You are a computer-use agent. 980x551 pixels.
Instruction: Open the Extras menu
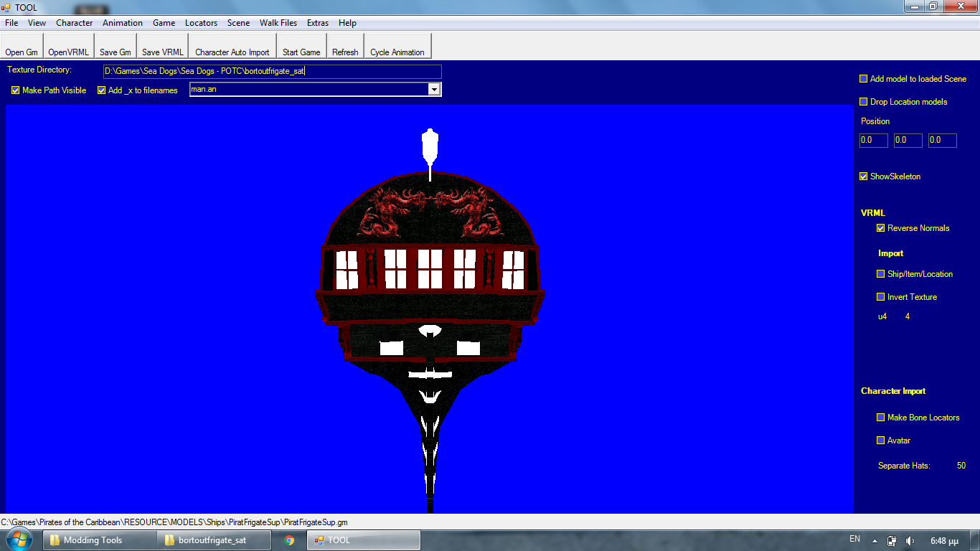(x=318, y=23)
